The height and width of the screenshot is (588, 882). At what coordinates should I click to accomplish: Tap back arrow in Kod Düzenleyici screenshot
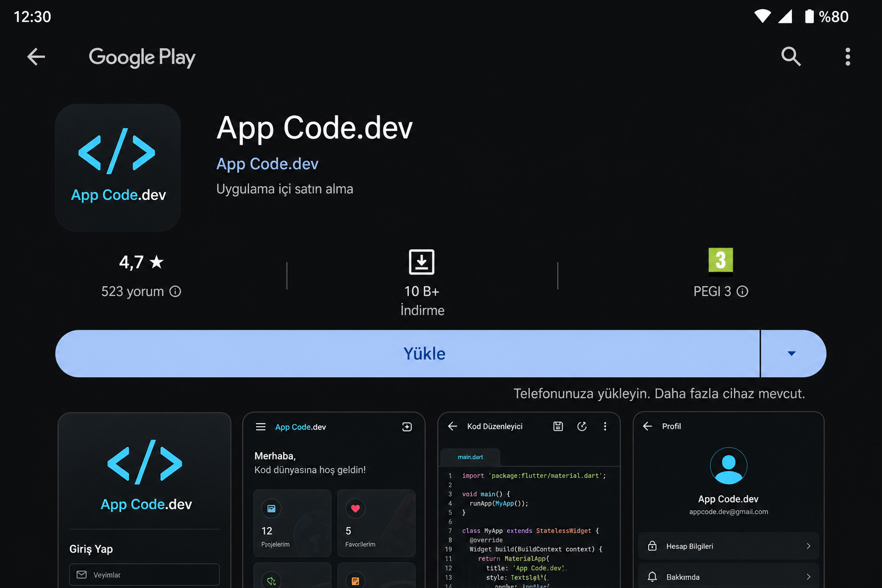point(452,426)
